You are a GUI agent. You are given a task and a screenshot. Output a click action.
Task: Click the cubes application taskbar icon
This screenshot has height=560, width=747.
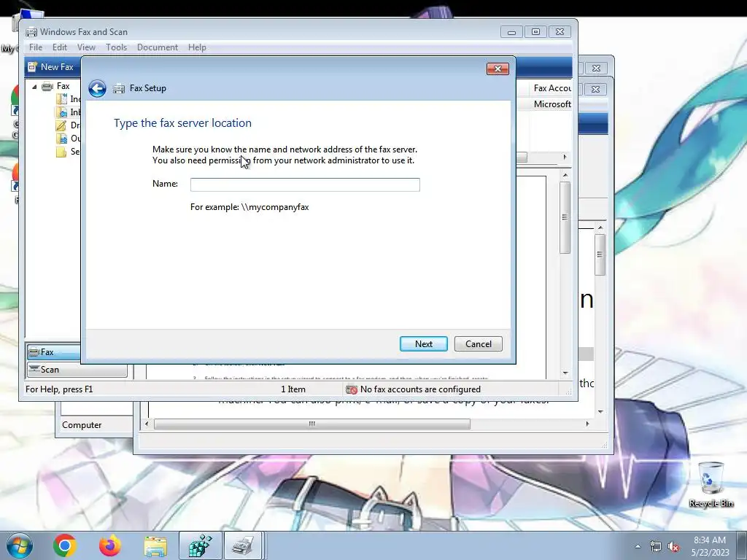click(x=200, y=545)
